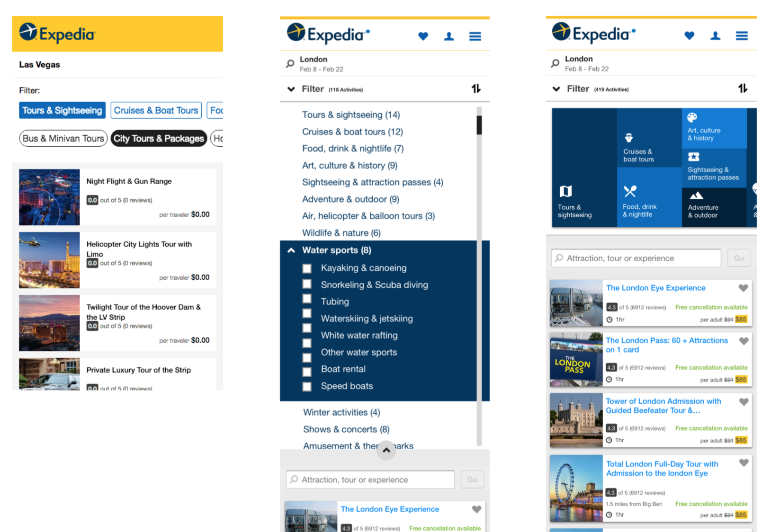The width and height of the screenshot is (771, 532).
Task: Click the Attraction search field in right screen
Action: point(636,258)
